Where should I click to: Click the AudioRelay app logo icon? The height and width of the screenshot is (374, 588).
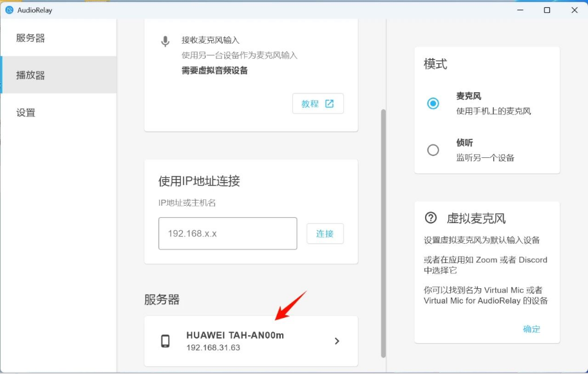pyautogui.click(x=10, y=10)
